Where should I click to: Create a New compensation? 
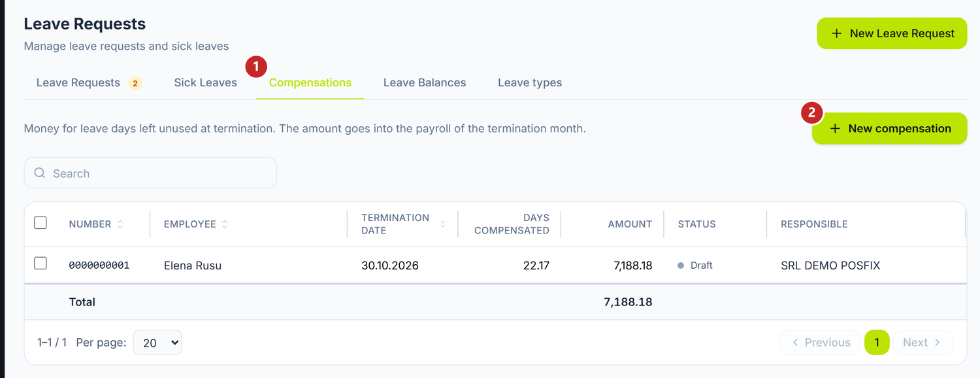[x=889, y=129]
